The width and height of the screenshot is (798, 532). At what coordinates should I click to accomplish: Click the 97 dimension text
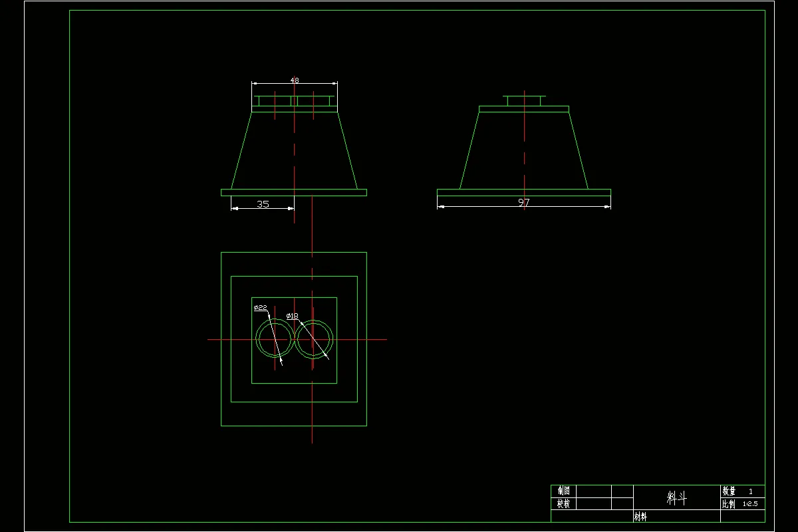(524, 202)
